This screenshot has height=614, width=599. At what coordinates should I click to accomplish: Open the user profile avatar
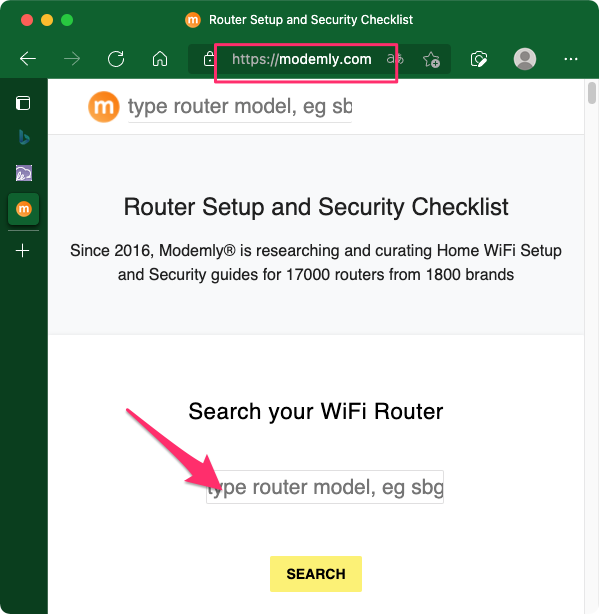(x=525, y=59)
